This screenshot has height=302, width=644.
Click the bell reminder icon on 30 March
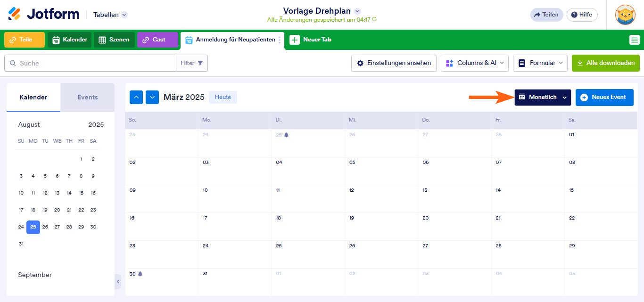click(x=140, y=274)
